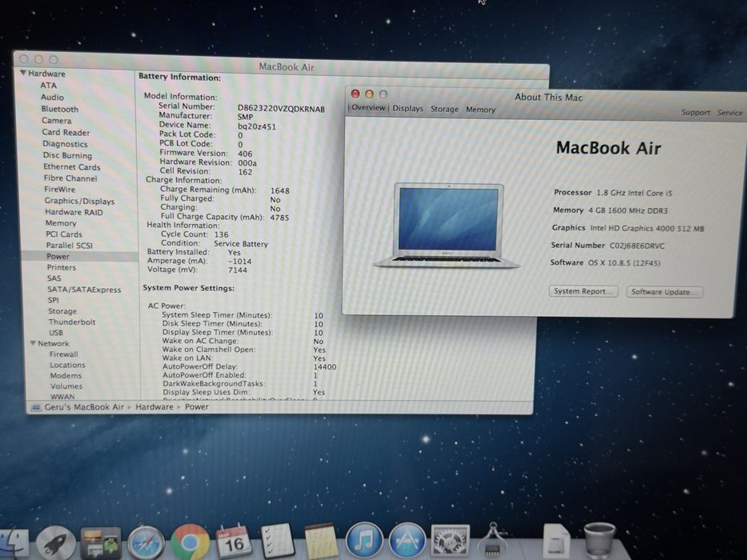Click Mac serial number C02J68E6DRVC

point(637,246)
